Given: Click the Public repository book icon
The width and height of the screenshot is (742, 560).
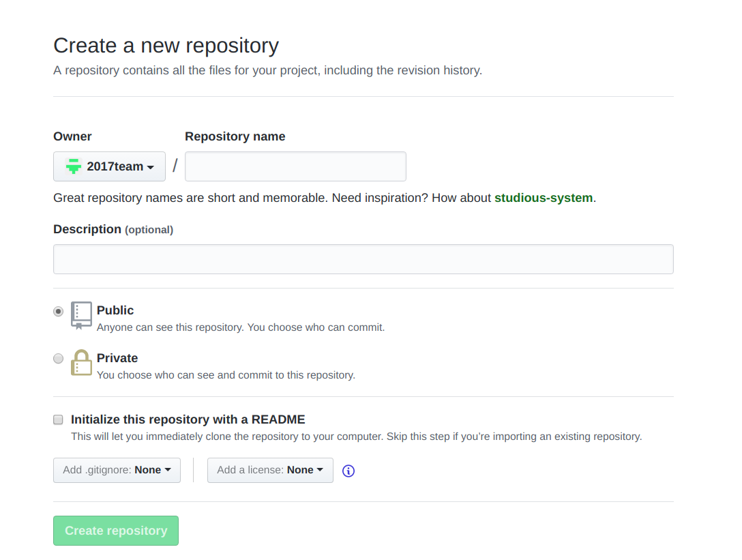Looking at the screenshot, I should [x=80, y=313].
